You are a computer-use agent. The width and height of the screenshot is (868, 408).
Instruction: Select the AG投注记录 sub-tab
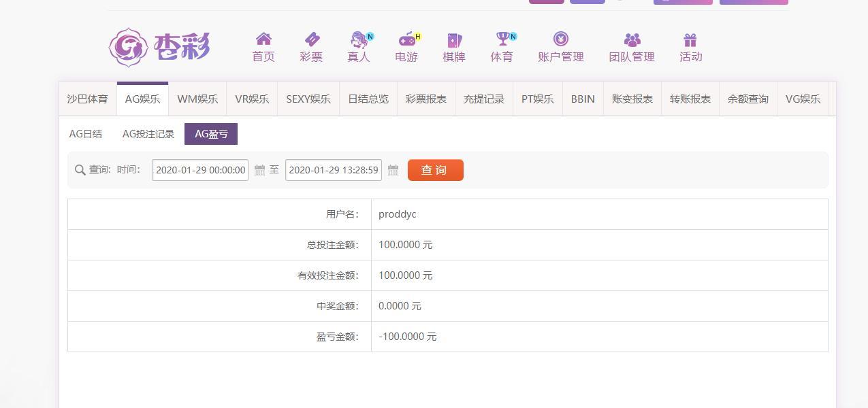[x=148, y=134]
